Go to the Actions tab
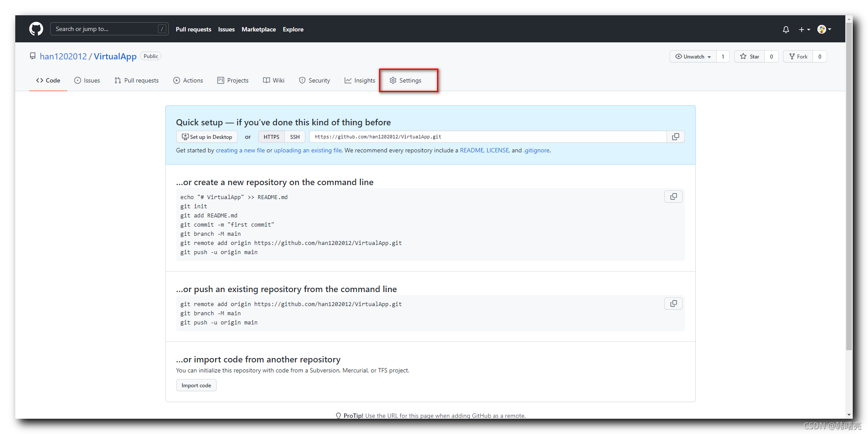The width and height of the screenshot is (868, 434). tap(188, 80)
